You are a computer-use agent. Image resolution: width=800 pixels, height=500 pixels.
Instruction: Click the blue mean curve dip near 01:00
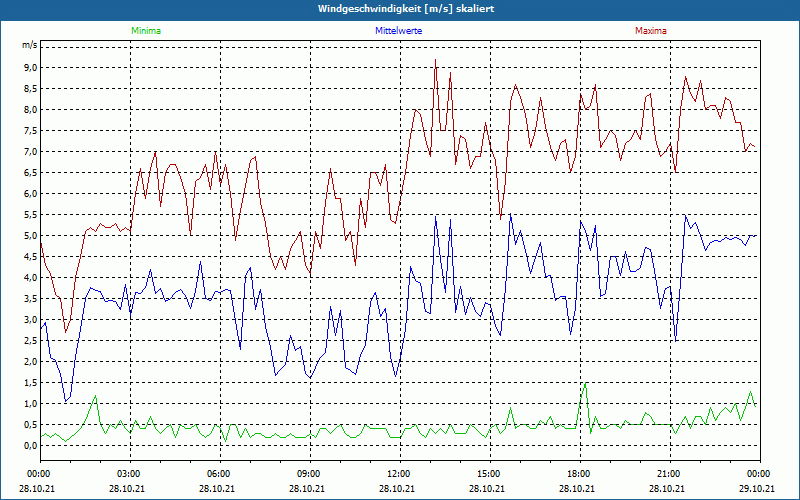[65, 401]
